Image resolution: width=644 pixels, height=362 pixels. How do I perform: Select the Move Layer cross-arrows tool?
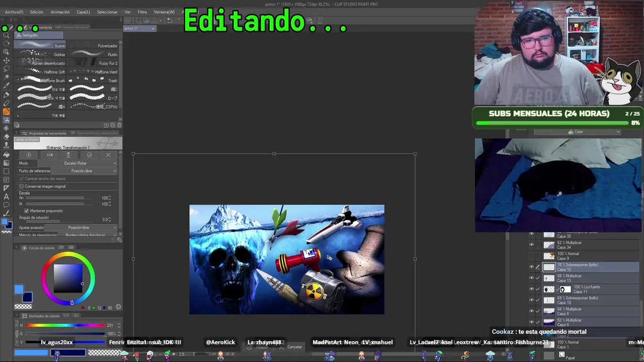[7, 60]
